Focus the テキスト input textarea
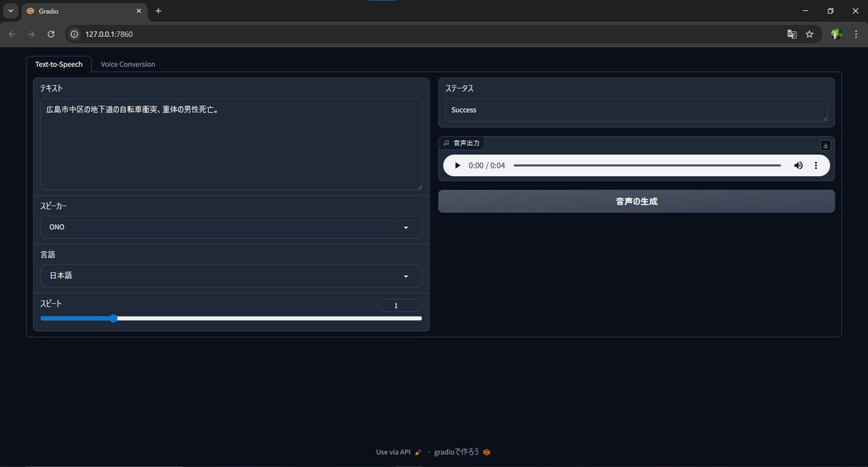Viewport: 868px width, 467px height. click(231, 144)
